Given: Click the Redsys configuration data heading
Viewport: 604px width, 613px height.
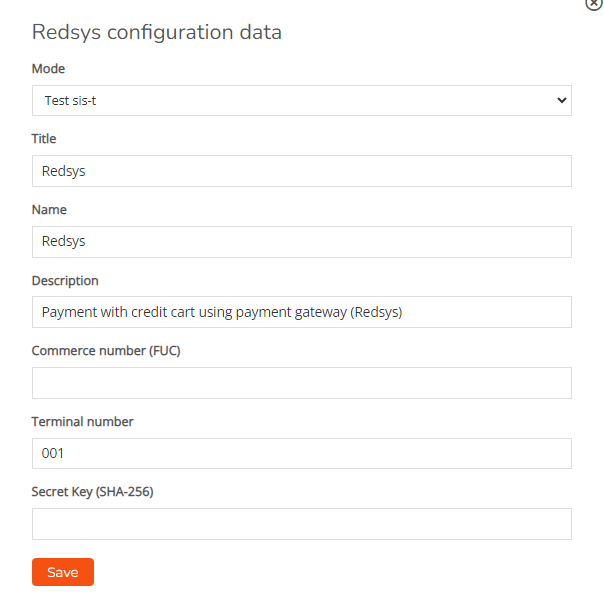Looking at the screenshot, I should pos(157,32).
